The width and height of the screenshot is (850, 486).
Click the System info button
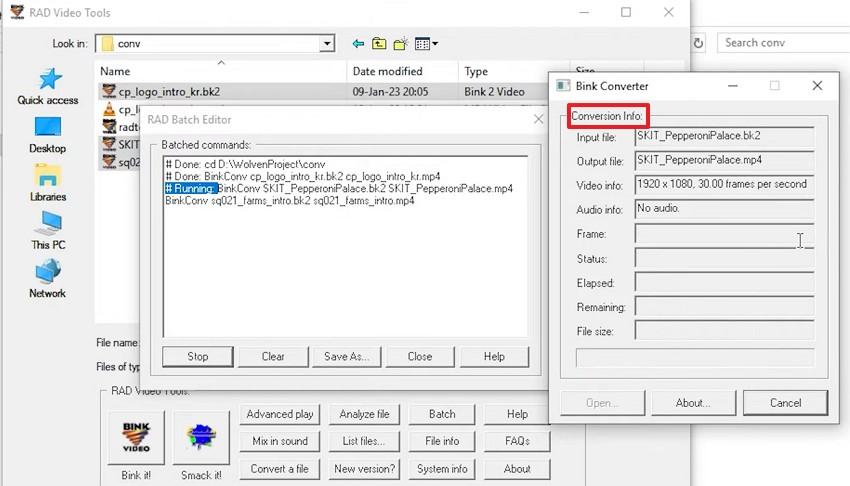[x=442, y=469]
